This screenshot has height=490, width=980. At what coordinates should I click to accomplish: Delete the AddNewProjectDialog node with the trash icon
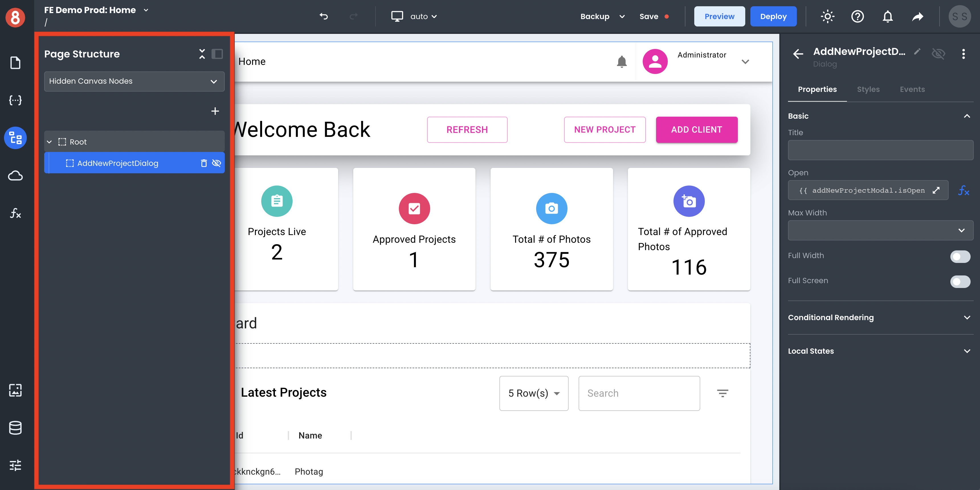coord(204,163)
